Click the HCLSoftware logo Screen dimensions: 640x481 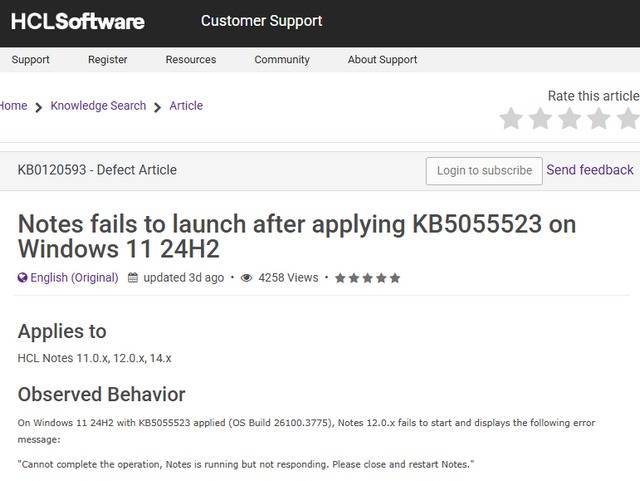77,21
